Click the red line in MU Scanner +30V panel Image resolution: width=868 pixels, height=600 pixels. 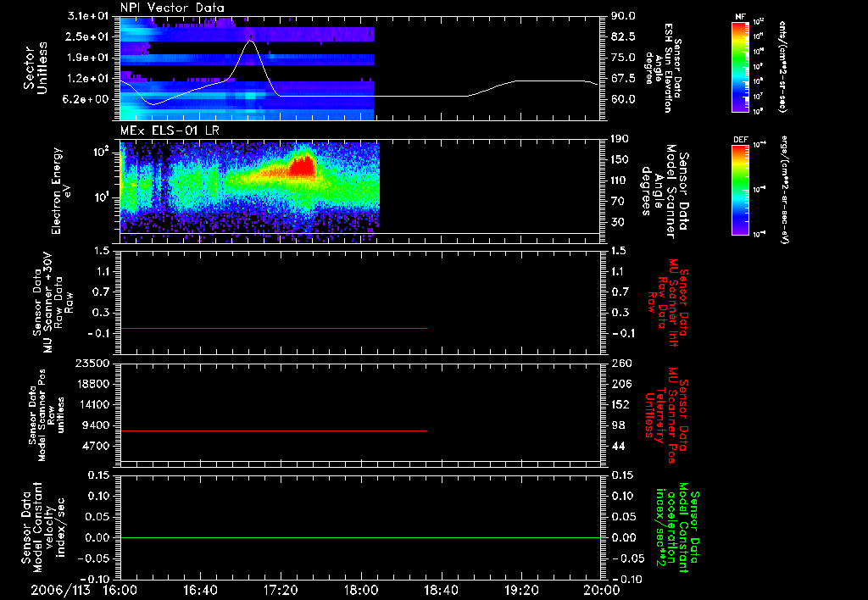pos(274,328)
